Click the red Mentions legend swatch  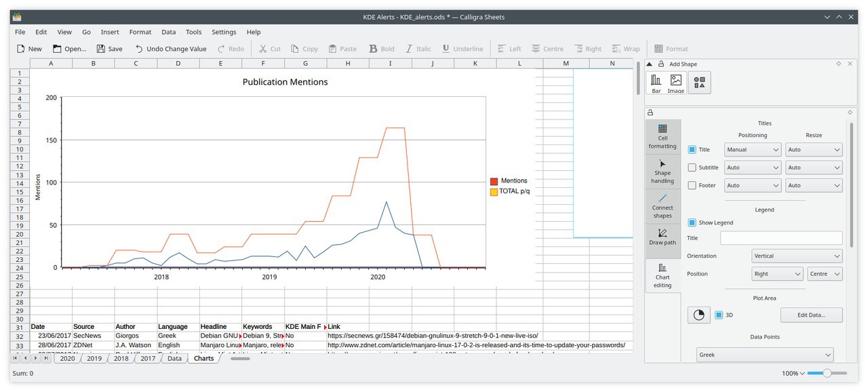click(494, 181)
